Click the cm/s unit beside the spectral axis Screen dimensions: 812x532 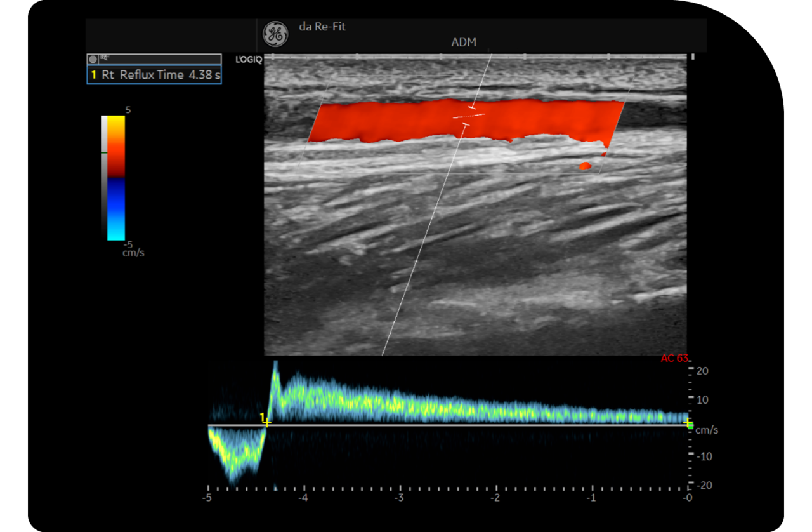click(x=707, y=430)
